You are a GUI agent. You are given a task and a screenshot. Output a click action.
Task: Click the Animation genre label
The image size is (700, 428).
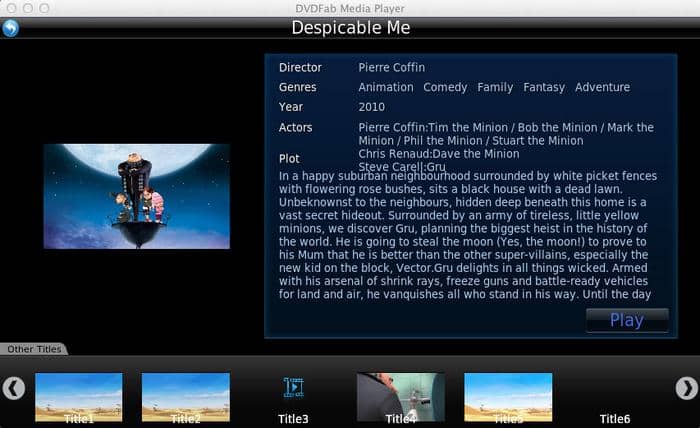386,87
